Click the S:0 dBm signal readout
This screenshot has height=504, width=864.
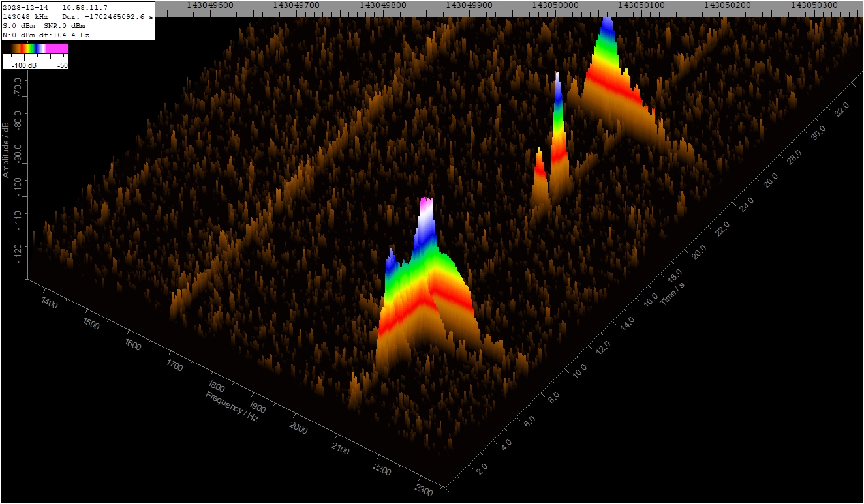[x=20, y=25]
